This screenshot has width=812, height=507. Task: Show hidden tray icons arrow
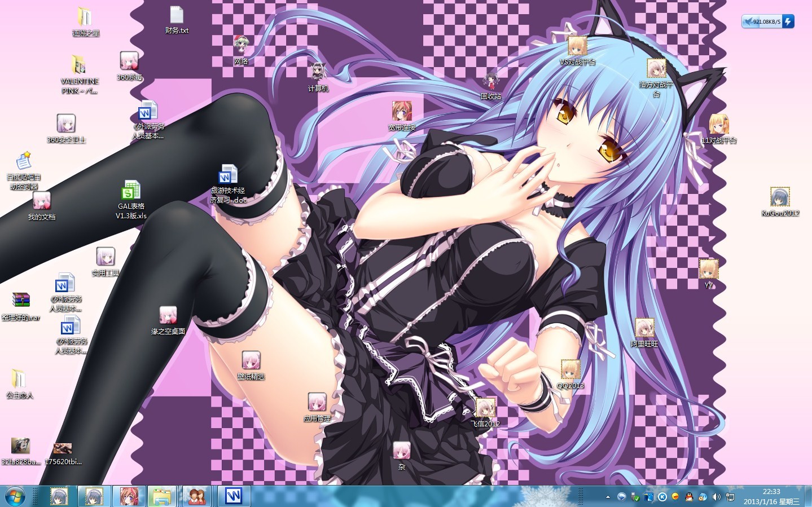pos(608,497)
